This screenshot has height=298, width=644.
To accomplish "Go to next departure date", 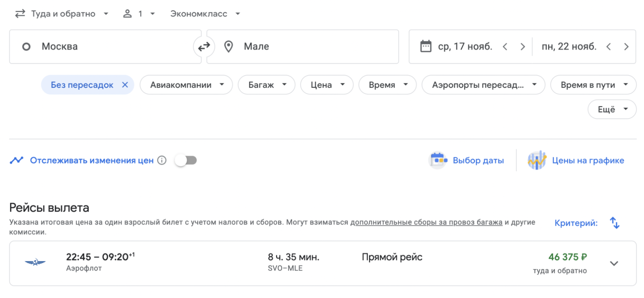I will click(x=523, y=47).
